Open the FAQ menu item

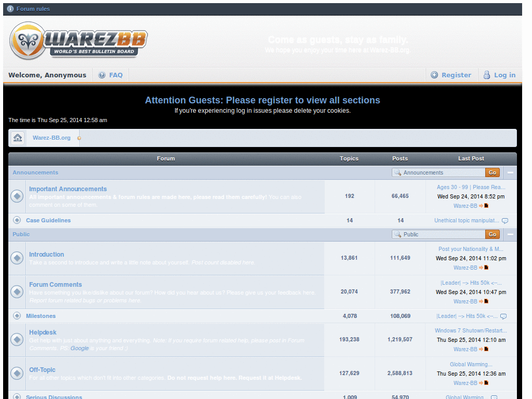point(116,75)
